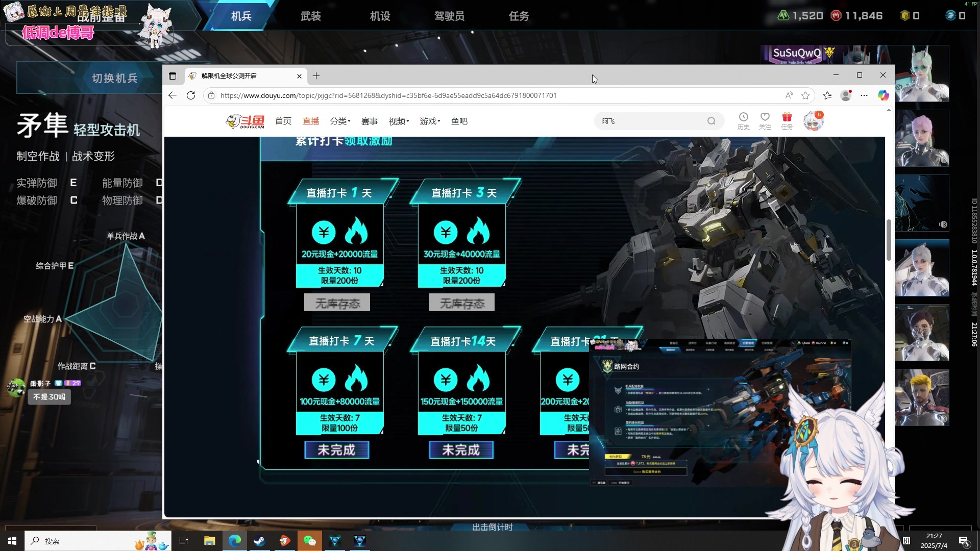Click the browser address bar URL

388,95
